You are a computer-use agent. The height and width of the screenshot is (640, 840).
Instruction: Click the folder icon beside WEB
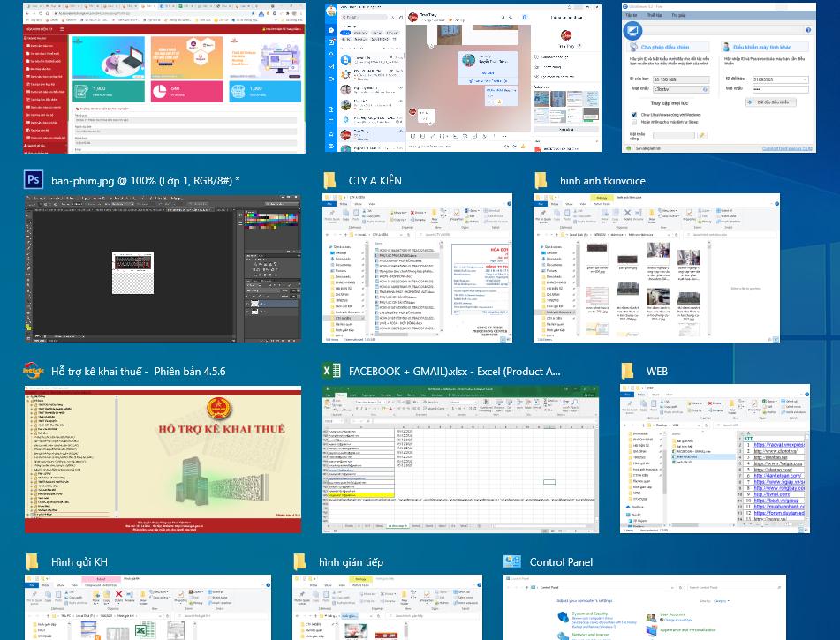[627, 371]
